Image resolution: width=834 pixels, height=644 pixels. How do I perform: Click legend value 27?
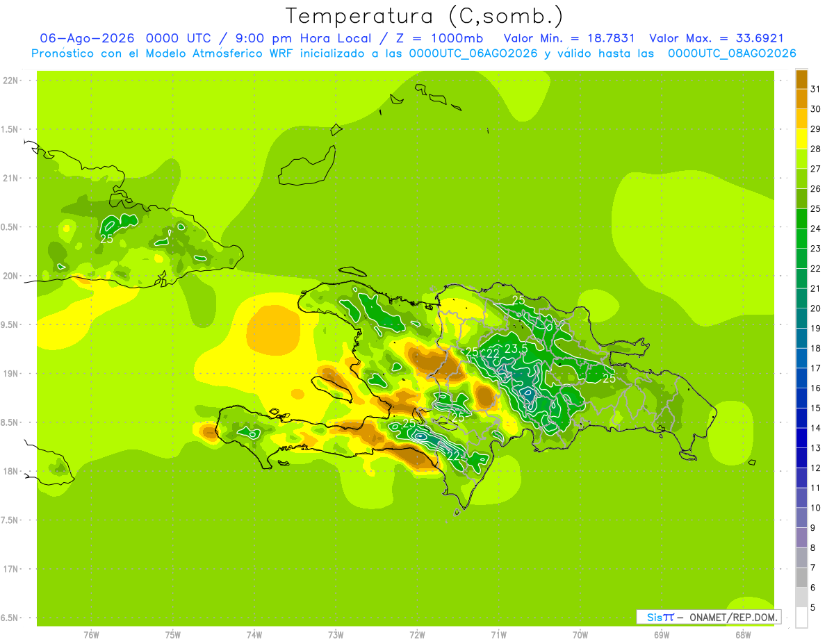pos(815,169)
